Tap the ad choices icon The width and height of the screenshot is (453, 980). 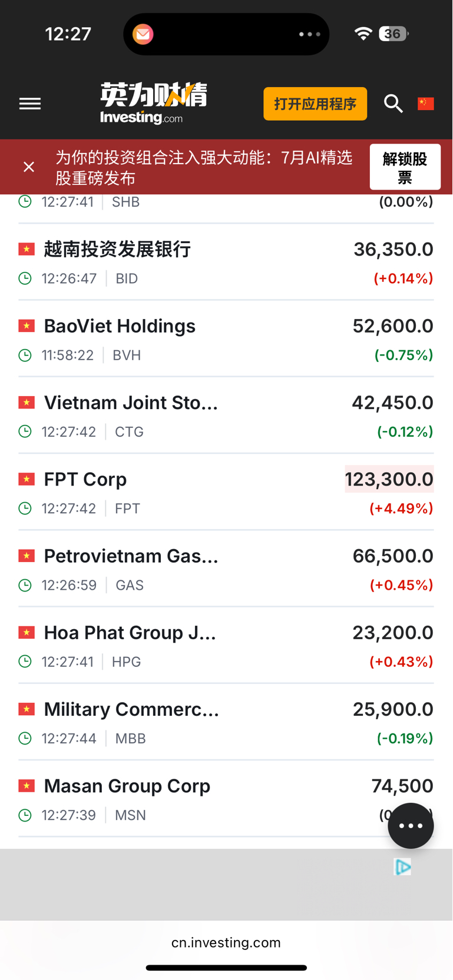(403, 866)
